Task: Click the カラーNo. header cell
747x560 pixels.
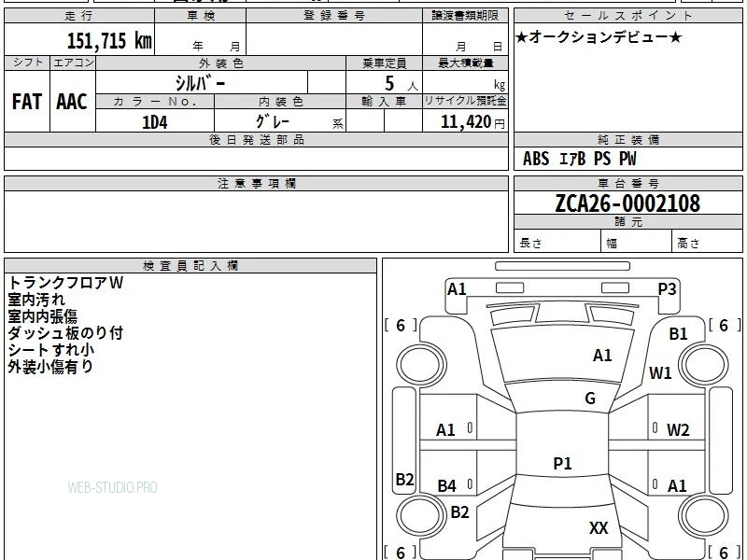Action: click(x=155, y=102)
